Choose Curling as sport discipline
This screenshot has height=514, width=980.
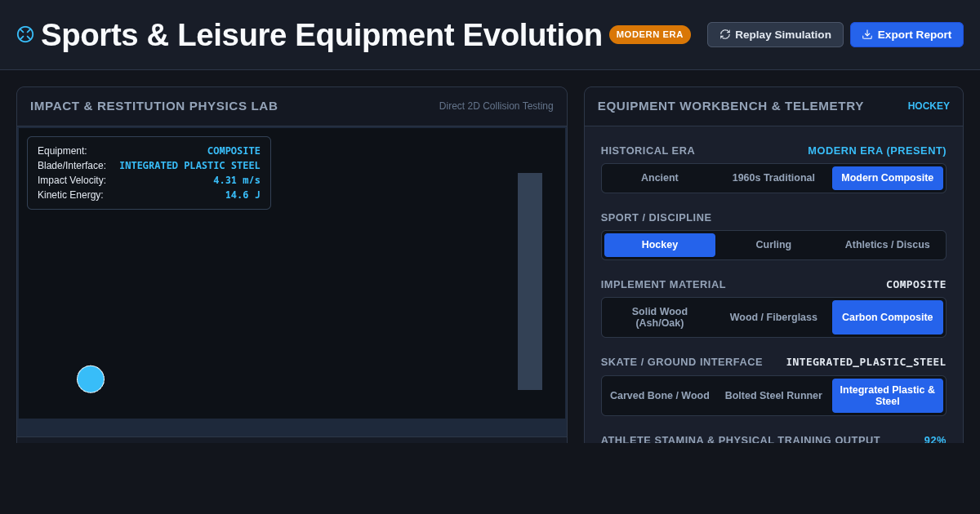click(773, 245)
